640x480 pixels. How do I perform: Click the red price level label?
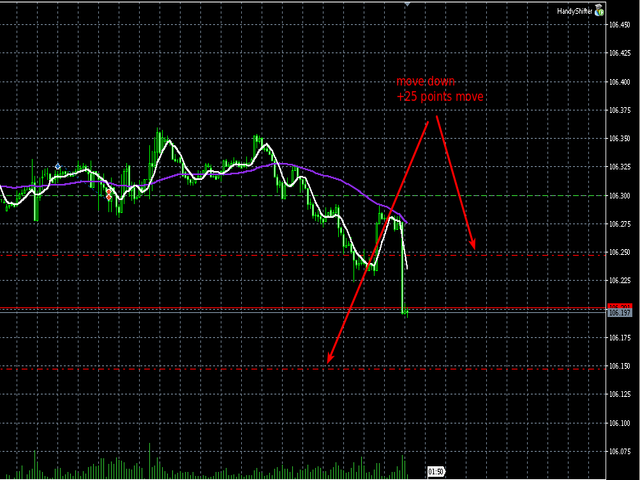620,306
